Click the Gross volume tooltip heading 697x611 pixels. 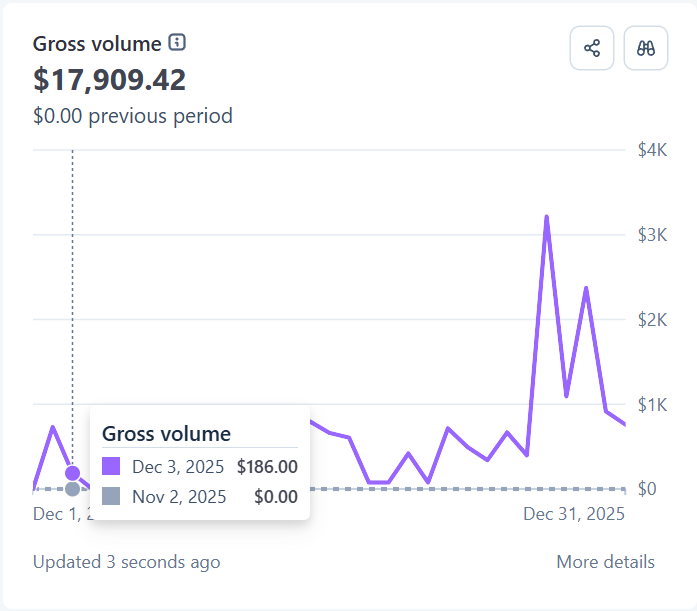pyautogui.click(x=166, y=434)
